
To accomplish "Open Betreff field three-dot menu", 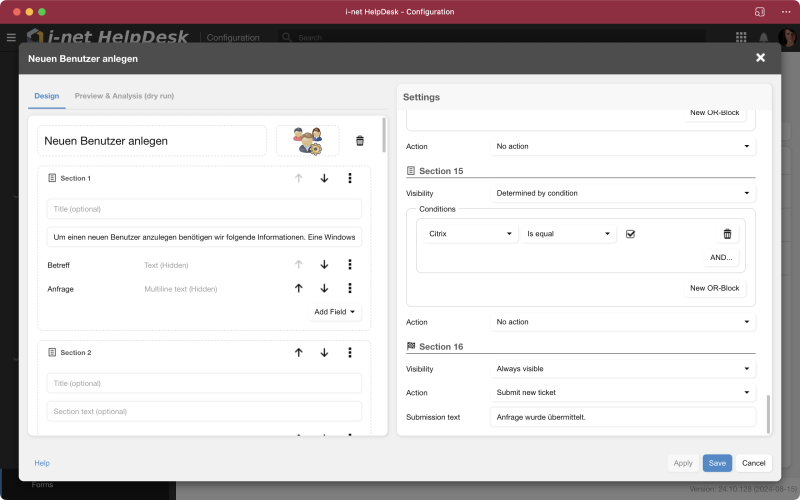I will point(350,265).
